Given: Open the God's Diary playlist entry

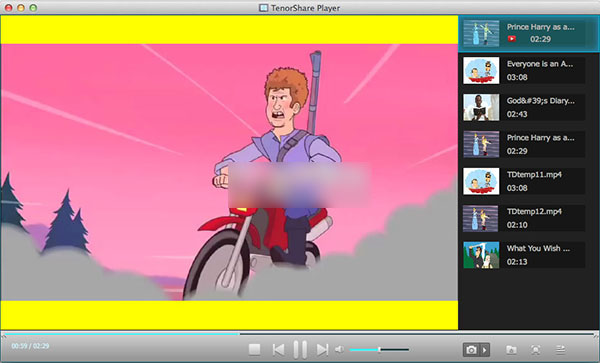Looking at the screenshot, I should pos(524,107).
